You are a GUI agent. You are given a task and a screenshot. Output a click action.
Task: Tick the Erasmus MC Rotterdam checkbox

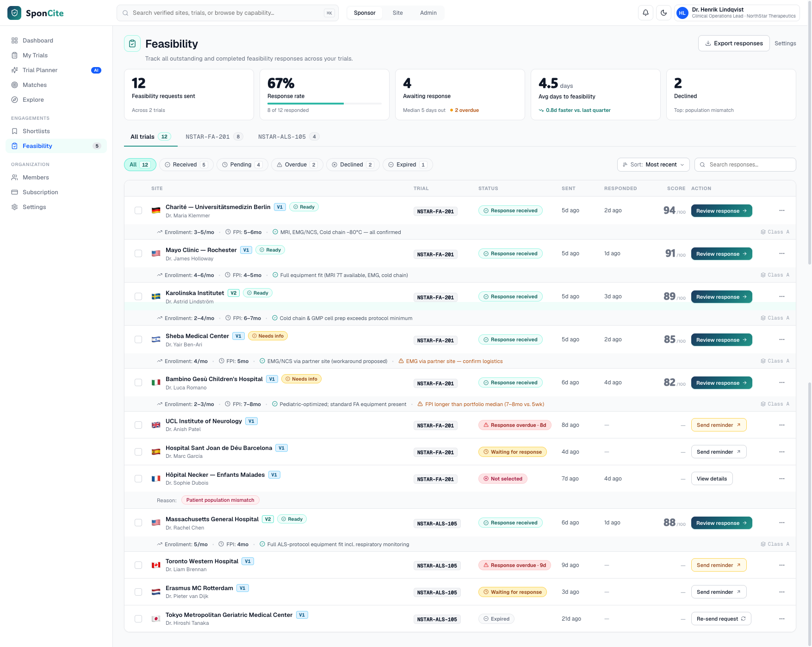(x=138, y=592)
